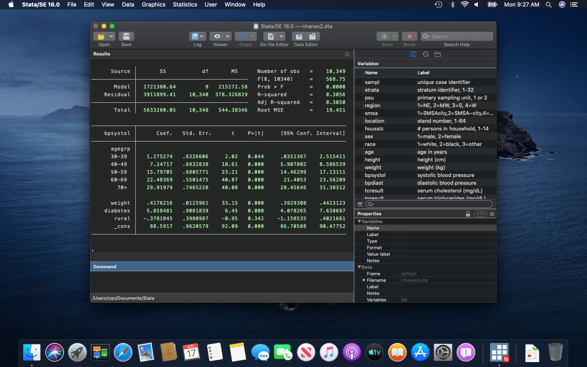Expand the Log dropdown arrow
This screenshot has height=367, width=587.
tap(202, 36)
